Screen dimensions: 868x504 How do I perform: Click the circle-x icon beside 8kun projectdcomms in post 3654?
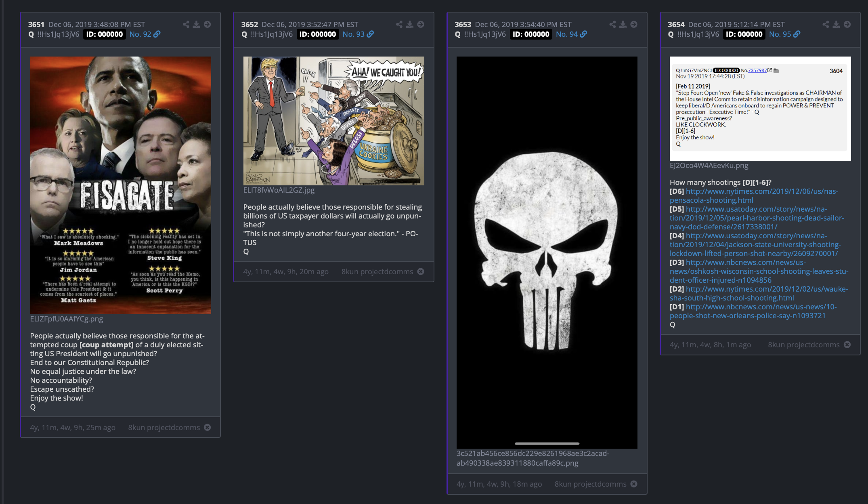(847, 344)
